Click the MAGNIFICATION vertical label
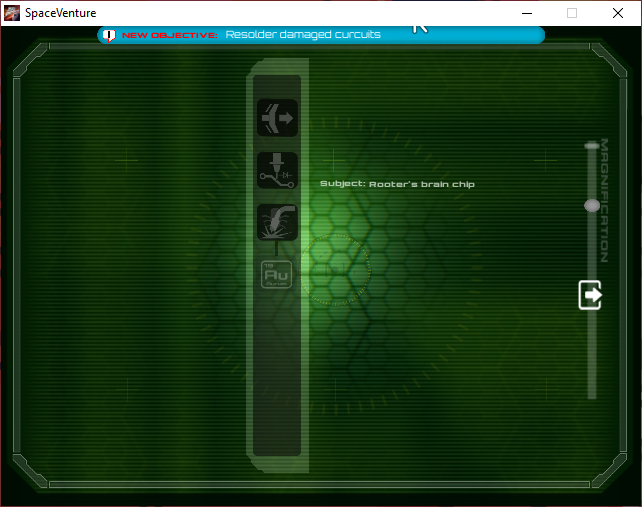The image size is (642, 507). point(604,201)
